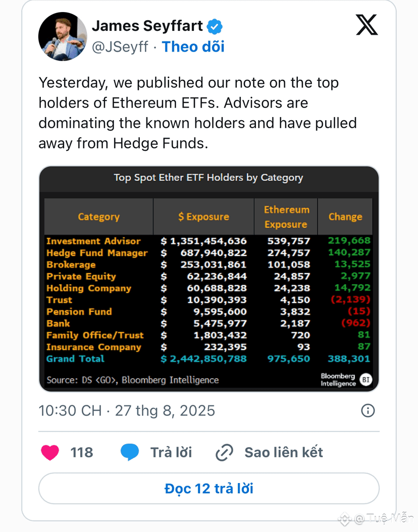Click the chain link copy icon
This screenshot has width=418, height=532.
point(224,452)
